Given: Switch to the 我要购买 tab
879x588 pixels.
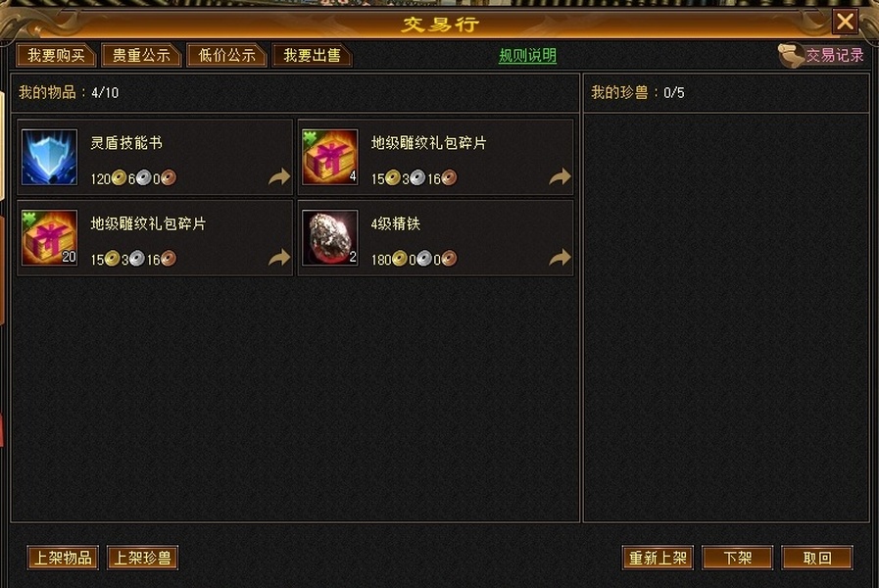Looking at the screenshot, I should pos(56,55).
